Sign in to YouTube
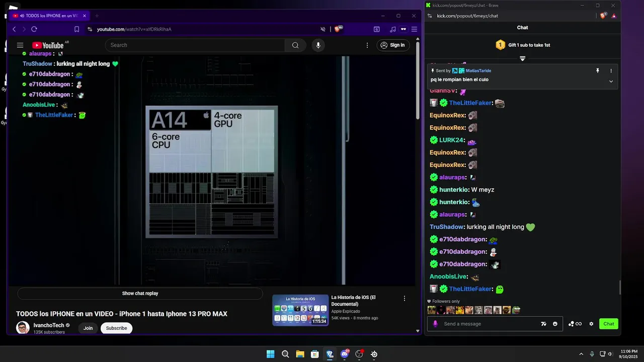This screenshot has height=362, width=644. click(393, 45)
